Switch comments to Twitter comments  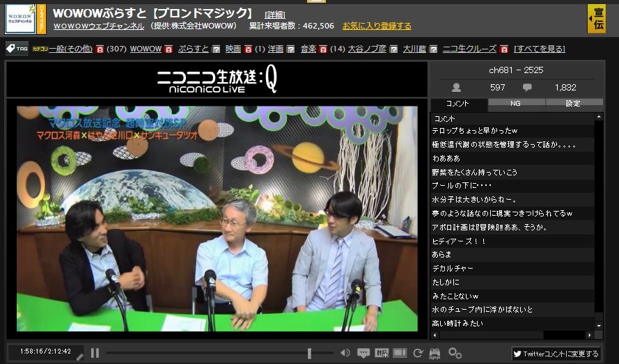click(x=556, y=354)
